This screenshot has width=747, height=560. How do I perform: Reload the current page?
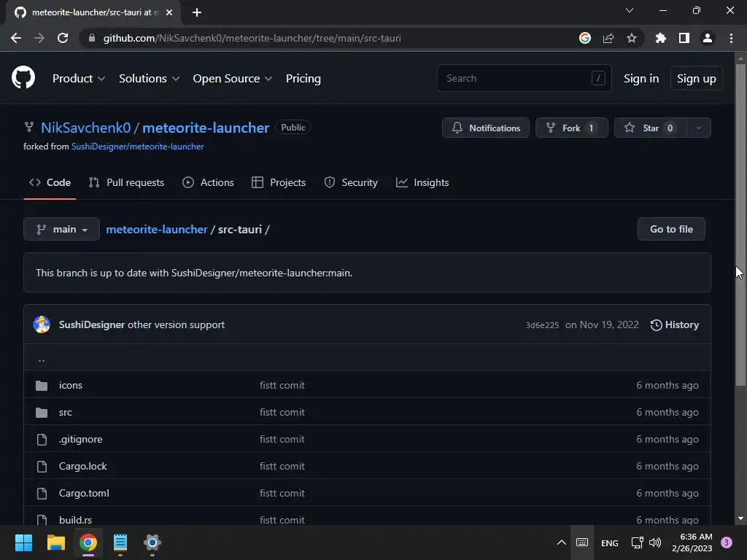click(x=63, y=38)
